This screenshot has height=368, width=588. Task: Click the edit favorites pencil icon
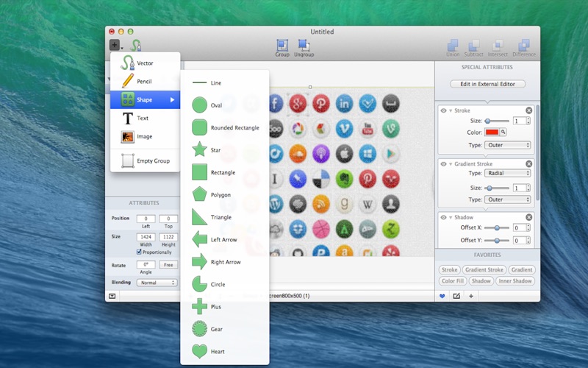[x=456, y=297]
